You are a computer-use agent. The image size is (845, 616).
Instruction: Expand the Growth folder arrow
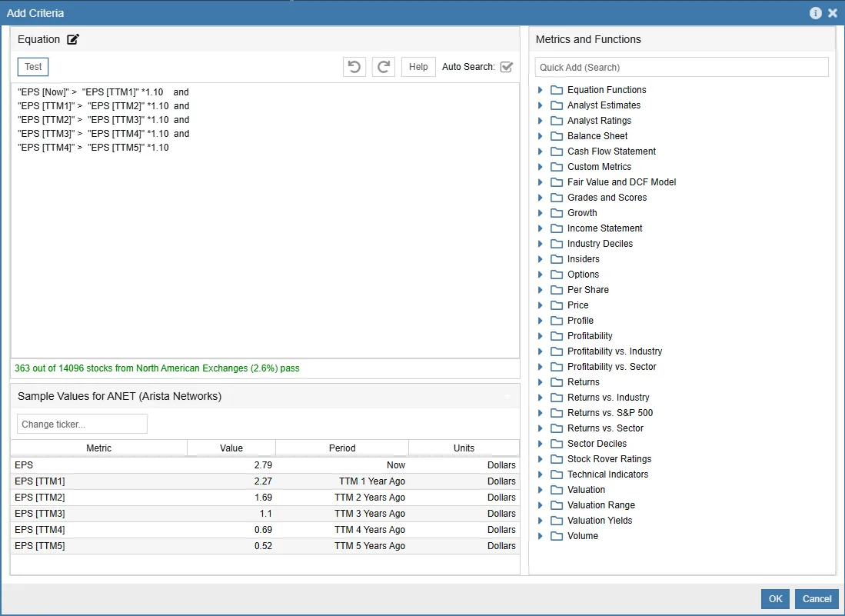pos(540,213)
